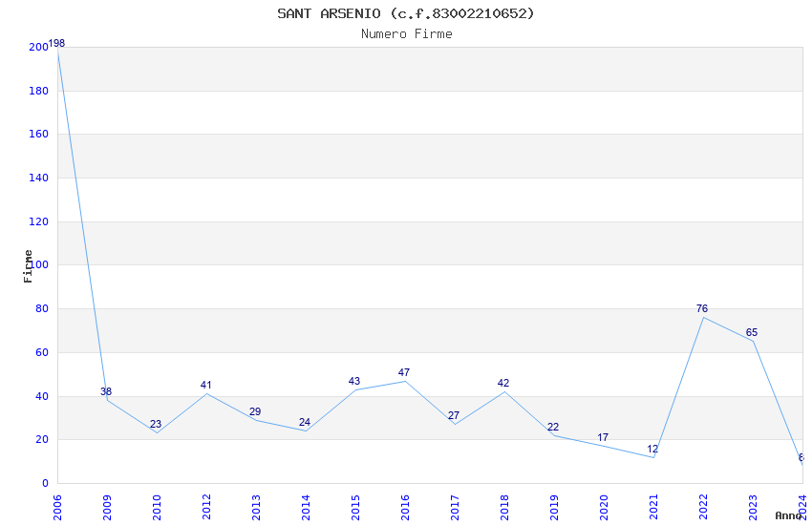Viewport: 812px width, 525px height.
Task: Click the subtitle Numero Firme
Action: (407, 34)
